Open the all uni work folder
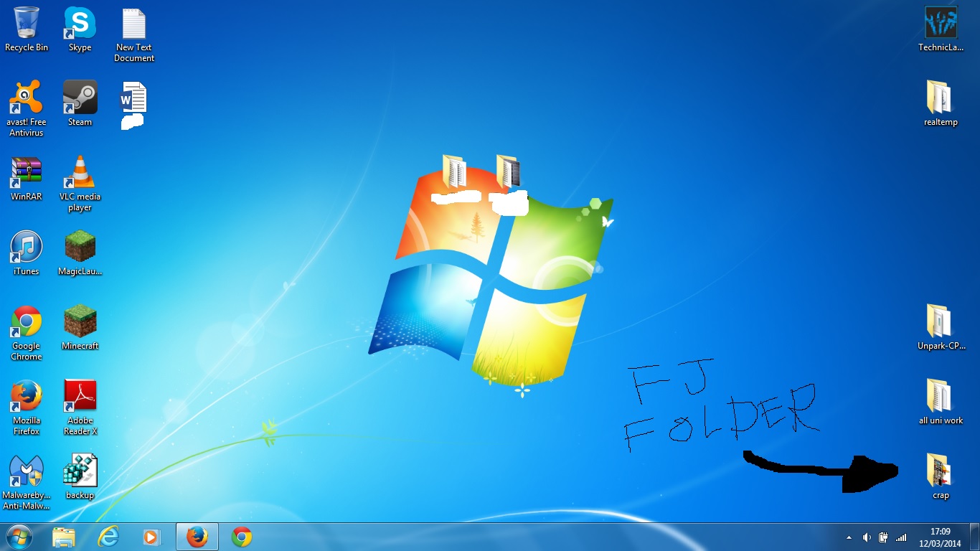The width and height of the screenshot is (980, 551). point(941,402)
